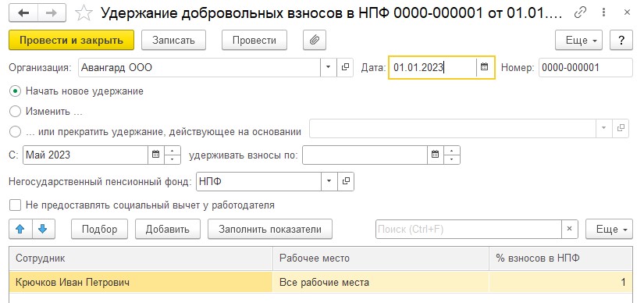Open calendar for the С: Май 2023 field
The image size is (644, 303).
155,155
